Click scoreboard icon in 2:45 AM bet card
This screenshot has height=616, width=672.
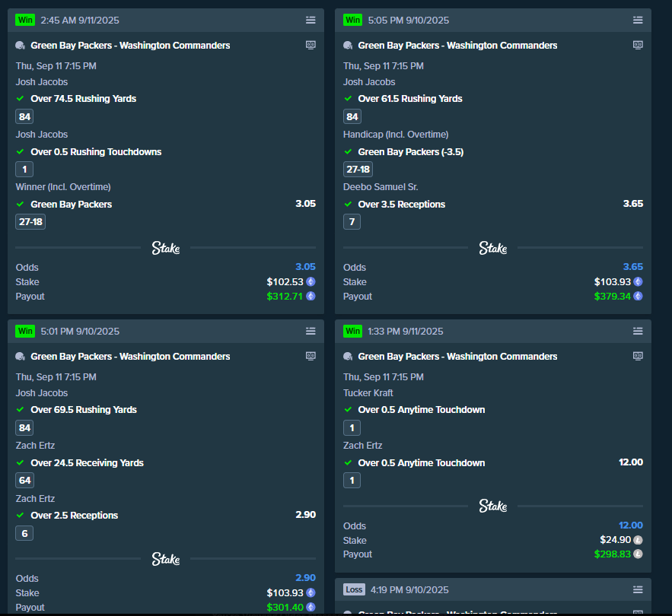click(311, 45)
